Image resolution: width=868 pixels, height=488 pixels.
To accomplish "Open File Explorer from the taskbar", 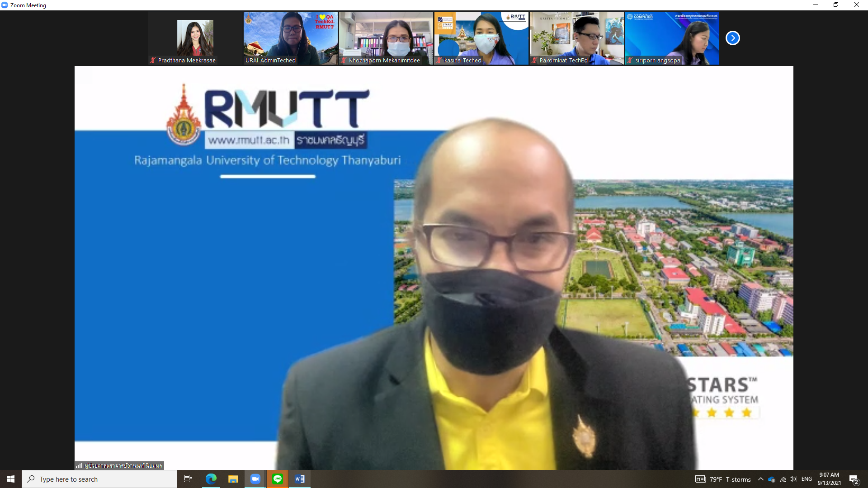I will pyautogui.click(x=233, y=479).
